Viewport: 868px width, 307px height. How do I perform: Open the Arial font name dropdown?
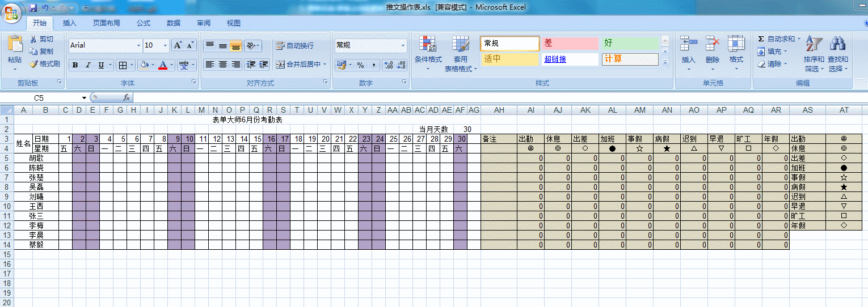coord(138,45)
